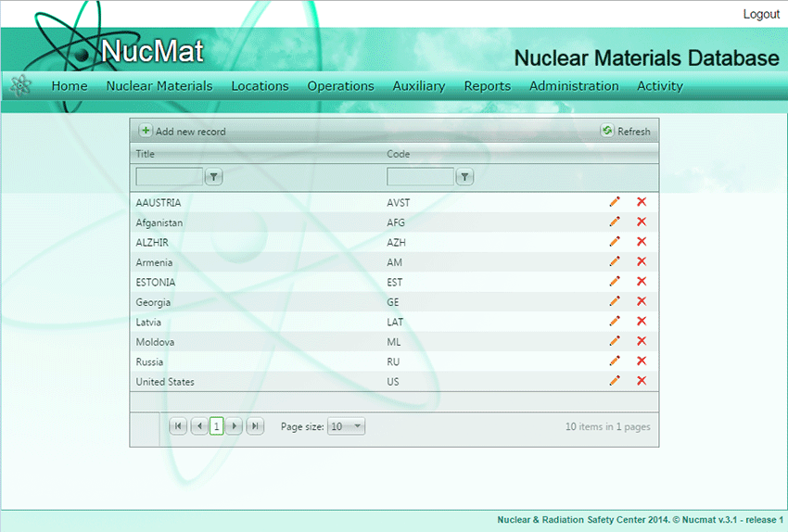Delete the Afganistan record with red X

(x=642, y=222)
